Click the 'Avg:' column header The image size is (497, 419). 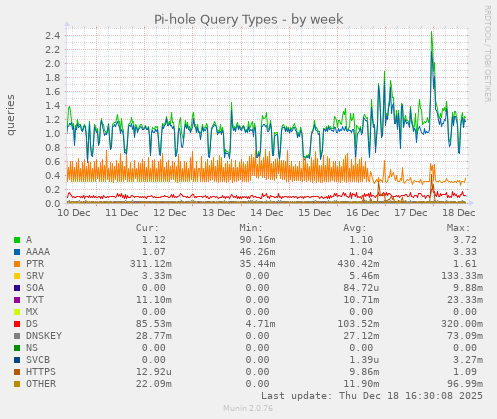(355, 228)
